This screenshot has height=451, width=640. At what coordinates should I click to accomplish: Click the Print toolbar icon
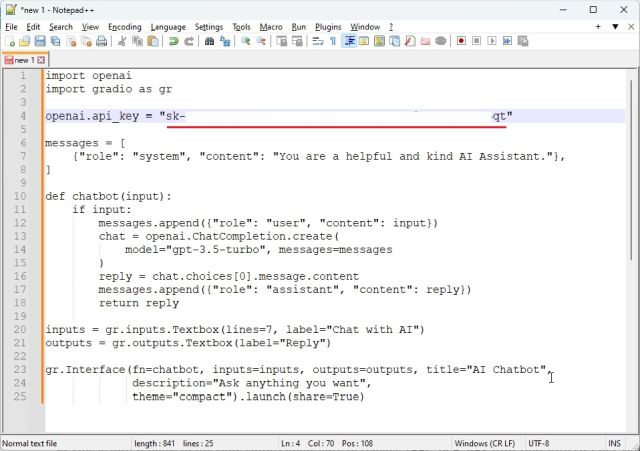101,41
